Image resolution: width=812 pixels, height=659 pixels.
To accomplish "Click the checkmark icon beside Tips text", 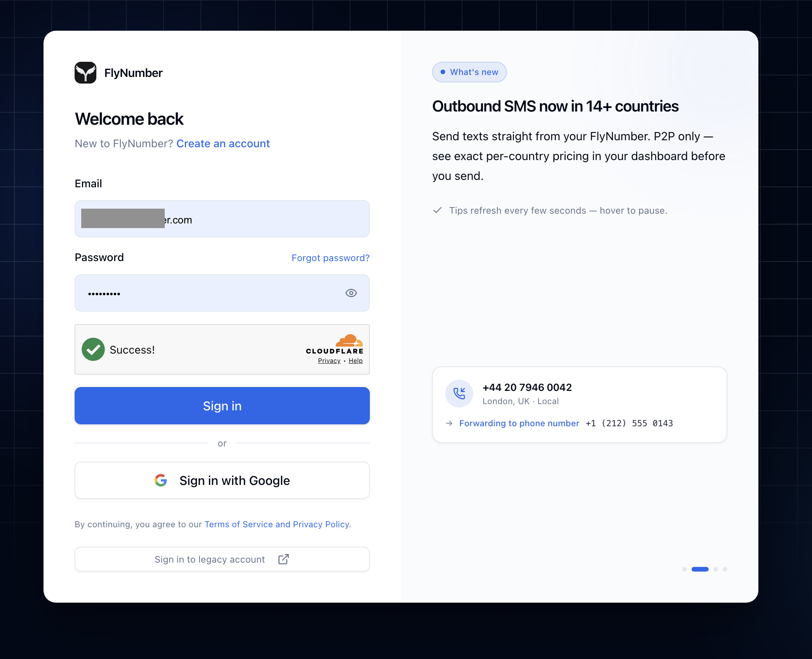I will (437, 210).
